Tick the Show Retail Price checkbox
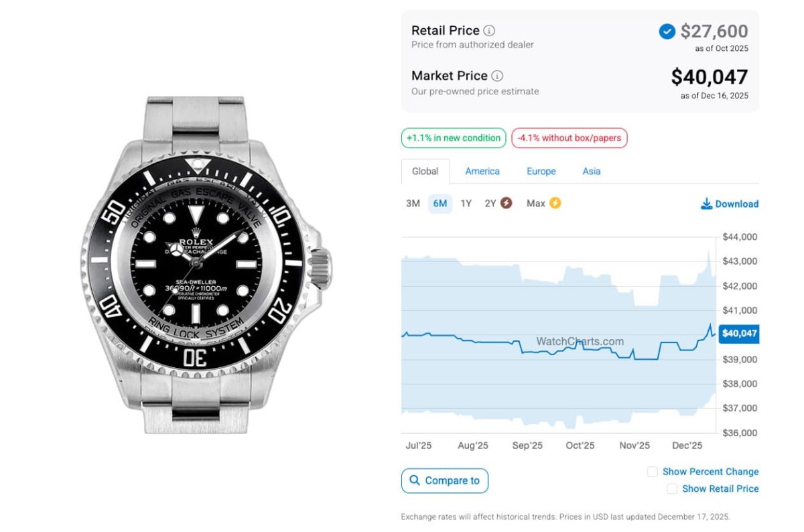The image size is (804, 532). click(x=671, y=489)
